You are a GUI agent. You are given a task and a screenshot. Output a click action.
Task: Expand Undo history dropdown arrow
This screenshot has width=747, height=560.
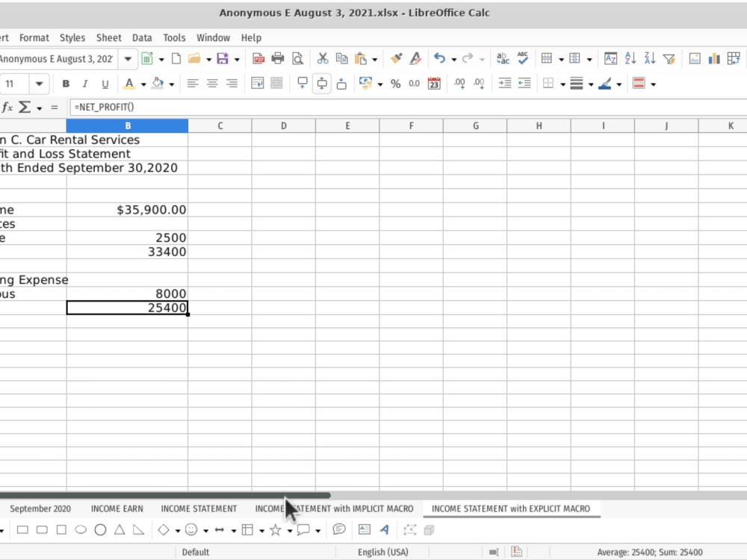[x=453, y=60]
